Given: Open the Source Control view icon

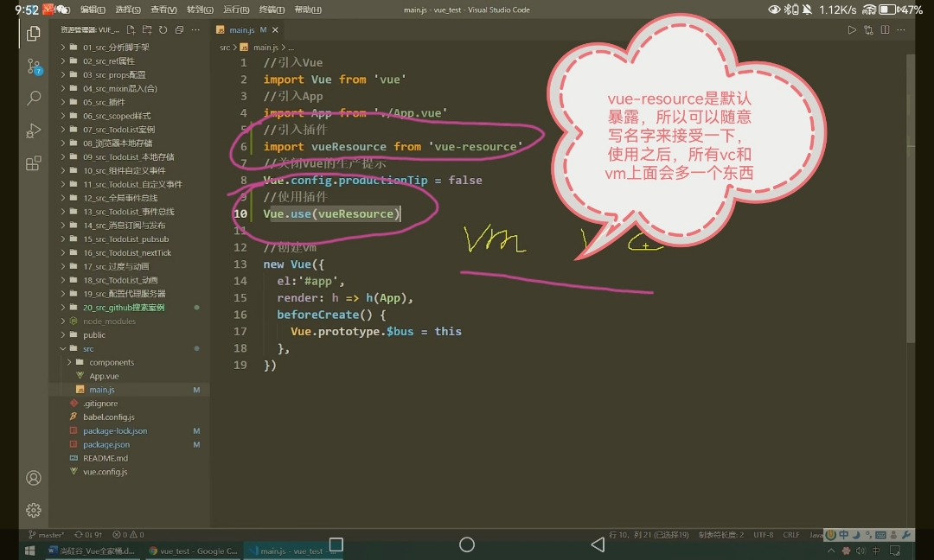Looking at the screenshot, I should (34, 67).
